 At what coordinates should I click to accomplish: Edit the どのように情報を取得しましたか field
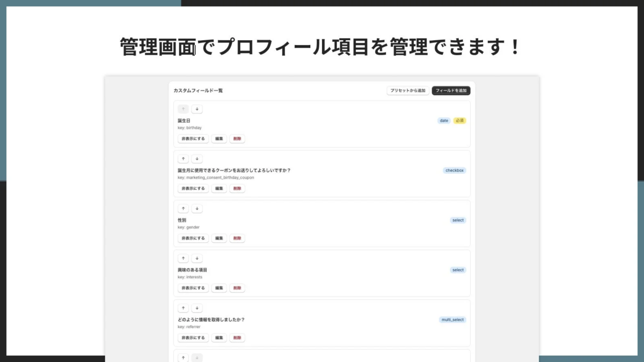point(219,338)
